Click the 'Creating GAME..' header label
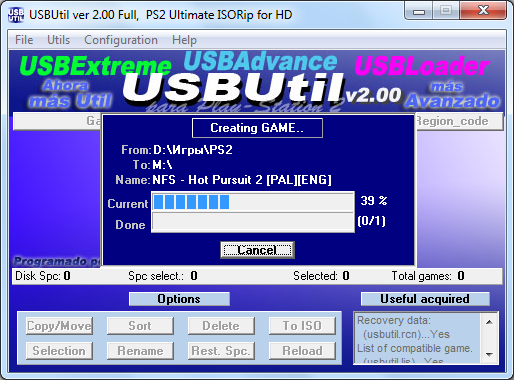The height and width of the screenshot is (380, 514). 257,128
